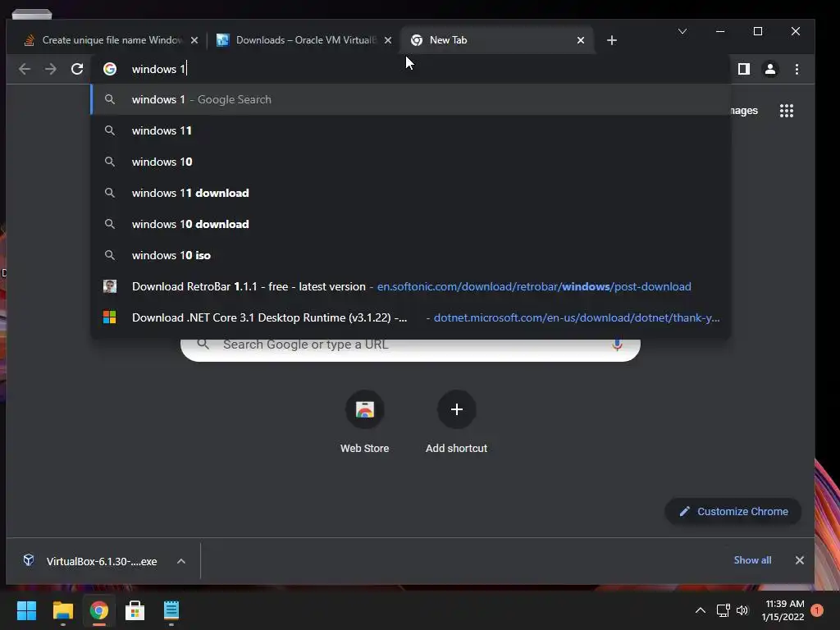Open the Download RetroBar 1.1.1 suggestion
The image size is (840, 630).
coord(411,286)
